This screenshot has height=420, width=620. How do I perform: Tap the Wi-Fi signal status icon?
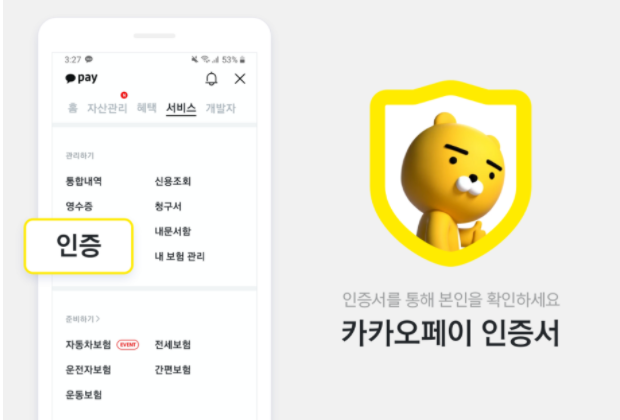205,59
